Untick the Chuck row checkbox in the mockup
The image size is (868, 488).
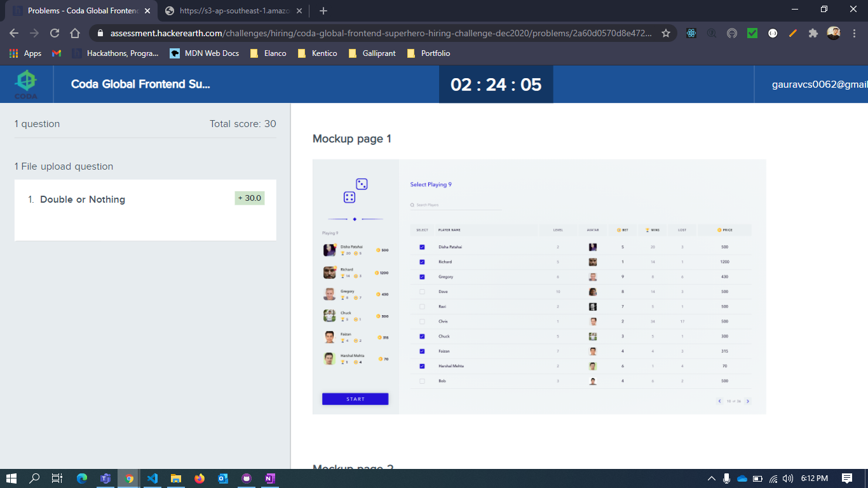[422, 337]
